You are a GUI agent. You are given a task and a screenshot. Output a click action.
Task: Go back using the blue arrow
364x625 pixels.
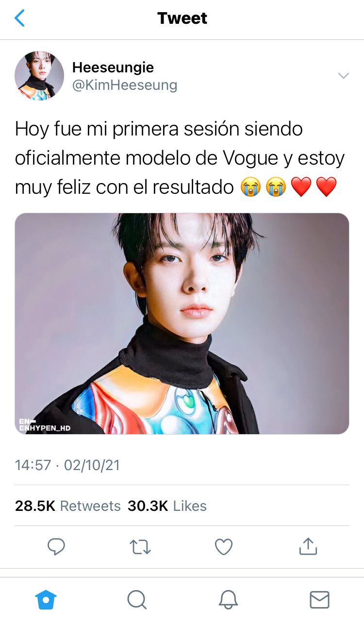(19, 18)
